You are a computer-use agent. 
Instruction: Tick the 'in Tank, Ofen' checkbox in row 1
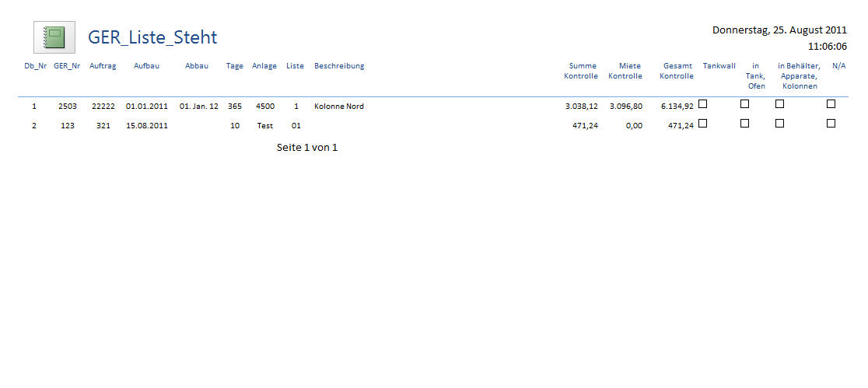pyautogui.click(x=744, y=104)
